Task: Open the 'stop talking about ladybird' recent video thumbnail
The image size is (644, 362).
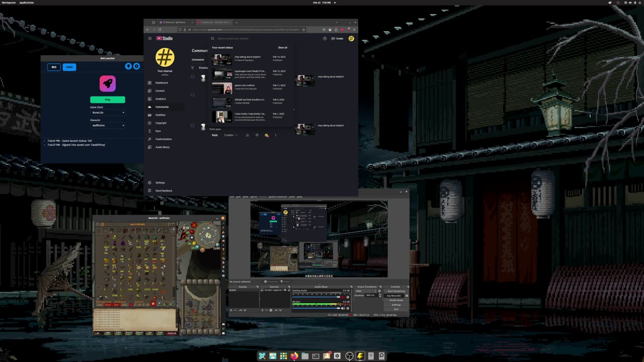Action: pos(222,60)
